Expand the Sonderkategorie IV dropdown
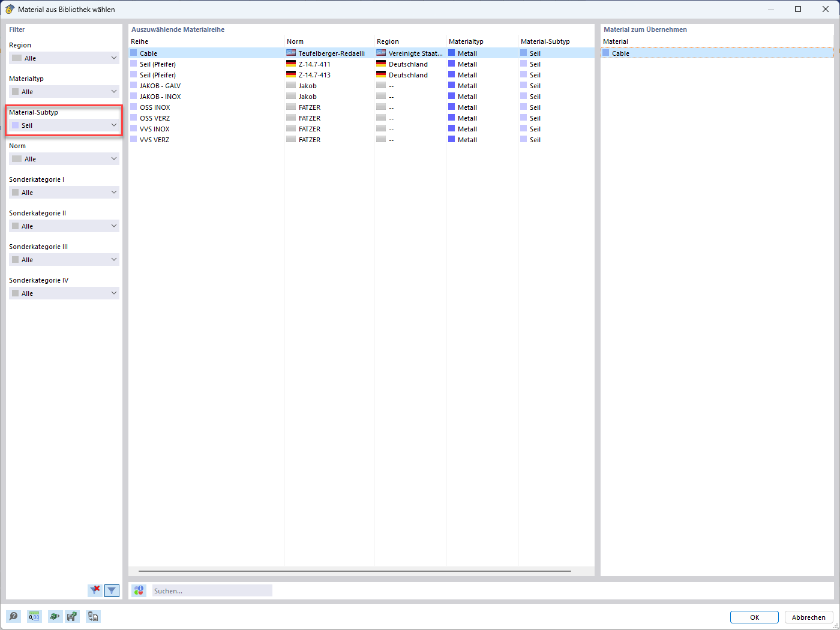 tap(64, 293)
